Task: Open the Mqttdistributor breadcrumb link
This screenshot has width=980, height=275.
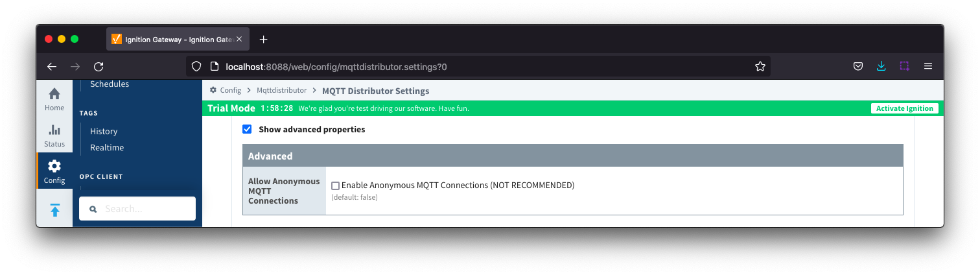Action: 281,90
